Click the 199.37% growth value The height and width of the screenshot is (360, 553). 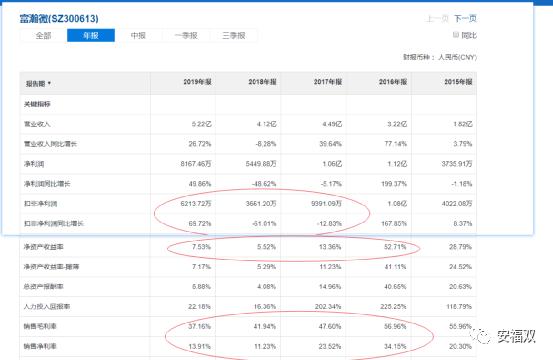[x=394, y=184]
